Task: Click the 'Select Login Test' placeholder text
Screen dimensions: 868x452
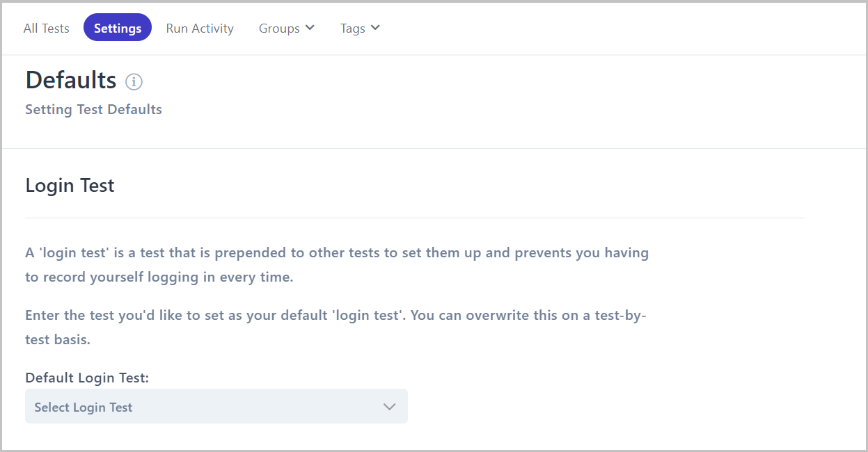Action: click(x=84, y=407)
